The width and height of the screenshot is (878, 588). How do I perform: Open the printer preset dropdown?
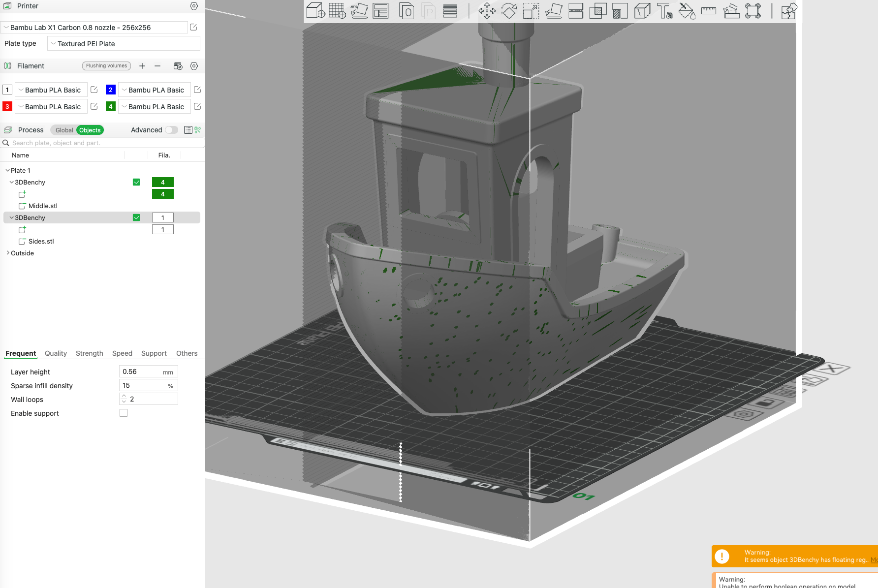94,28
